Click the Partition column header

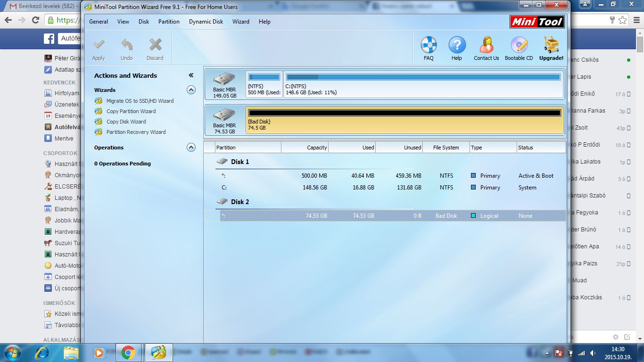click(x=248, y=148)
